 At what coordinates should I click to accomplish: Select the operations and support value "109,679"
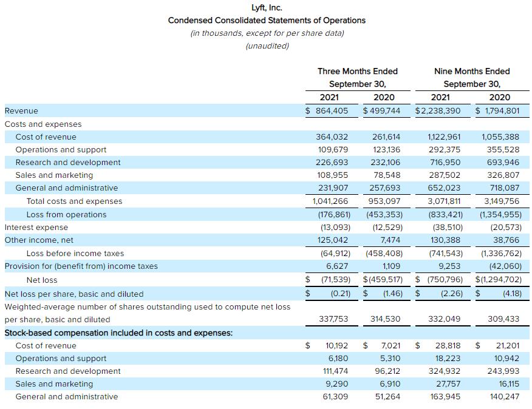coord(333,149)
